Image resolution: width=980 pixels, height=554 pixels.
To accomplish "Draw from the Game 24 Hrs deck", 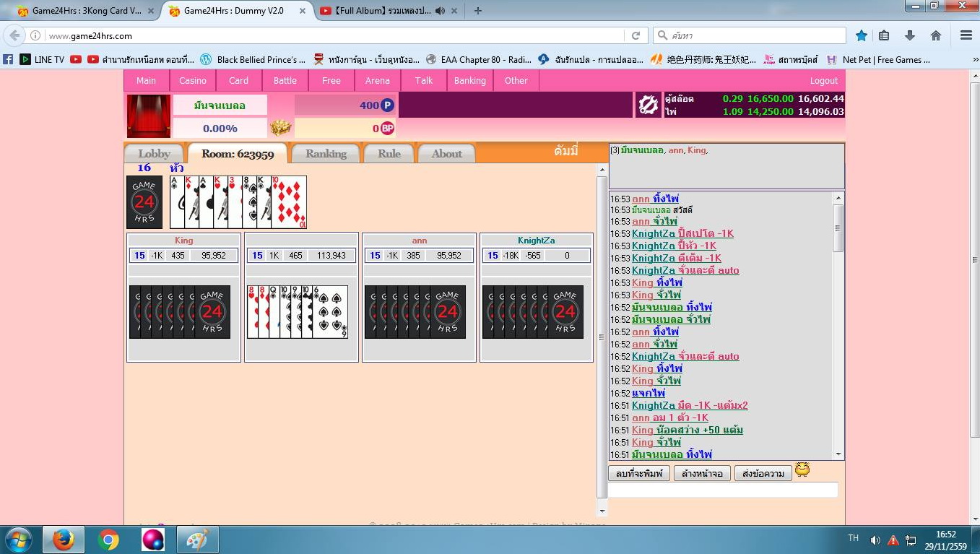I will point(144,202).
